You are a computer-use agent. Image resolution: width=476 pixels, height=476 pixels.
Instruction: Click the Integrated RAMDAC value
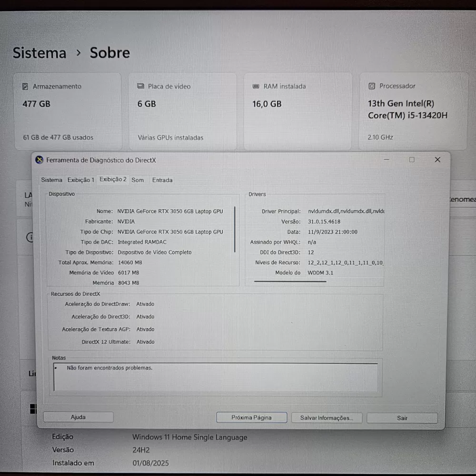[x=142, y=242]
